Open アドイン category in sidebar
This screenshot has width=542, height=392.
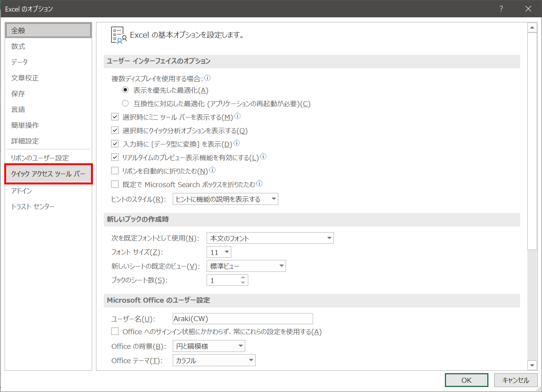tap(48, 191)
